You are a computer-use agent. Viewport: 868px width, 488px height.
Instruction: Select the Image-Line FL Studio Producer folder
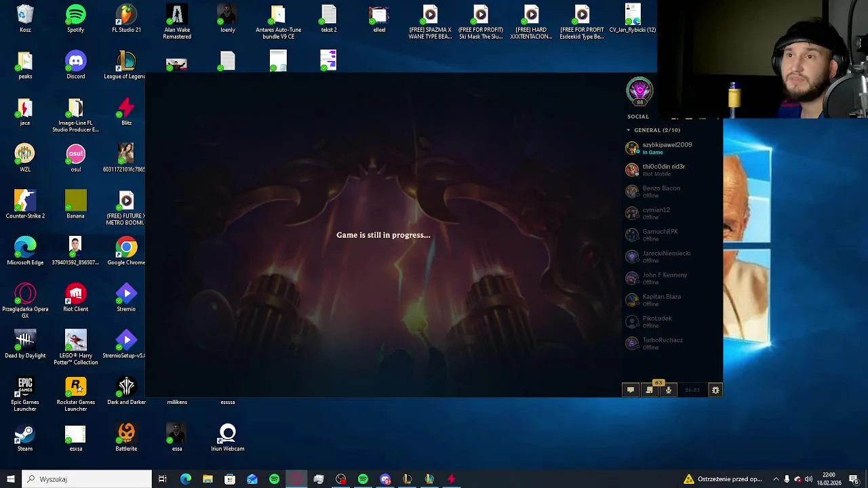[x=75, y=115]
